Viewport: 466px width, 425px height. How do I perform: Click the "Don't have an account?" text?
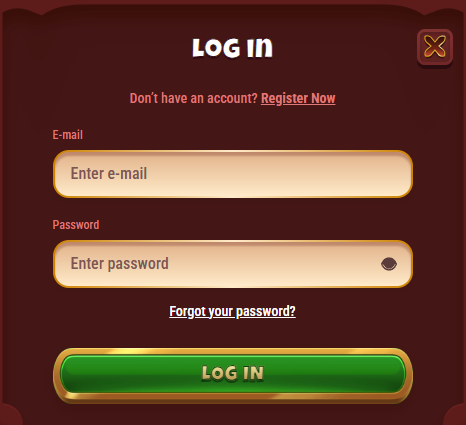194,98
